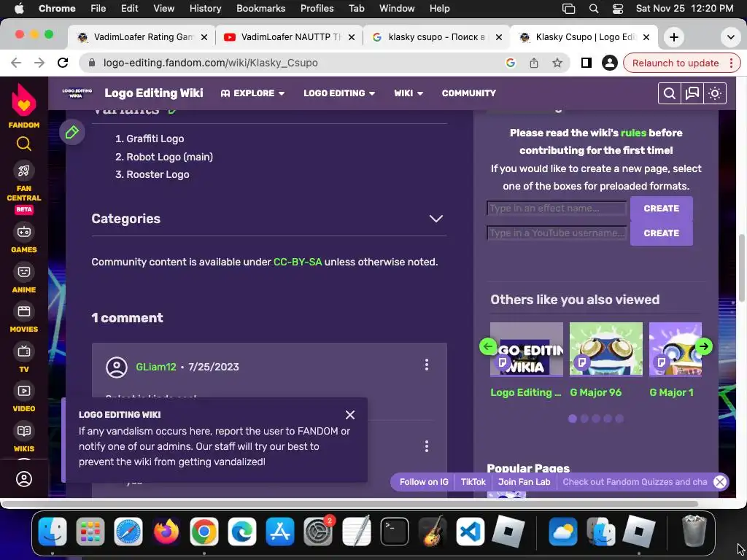Click Create button for YouTube username
Viewport: 747px width, 560px height.
661,233
